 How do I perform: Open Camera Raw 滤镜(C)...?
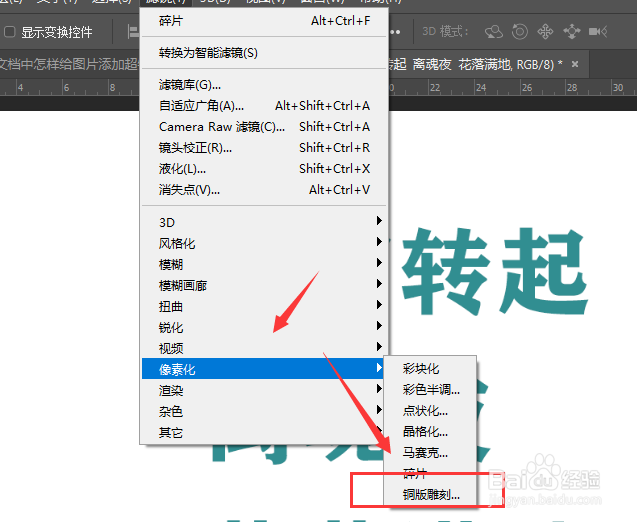pyautogui.click(x=264, y=127)
